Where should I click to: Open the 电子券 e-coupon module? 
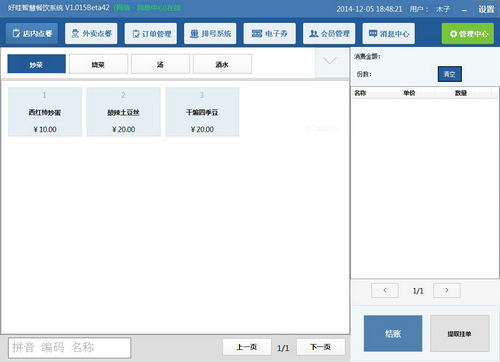[270, 33]
